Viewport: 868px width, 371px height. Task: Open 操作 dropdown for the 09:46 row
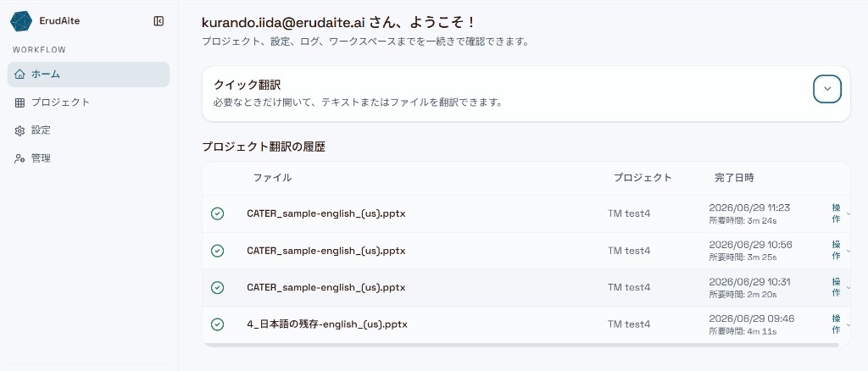tap(840, 324)
